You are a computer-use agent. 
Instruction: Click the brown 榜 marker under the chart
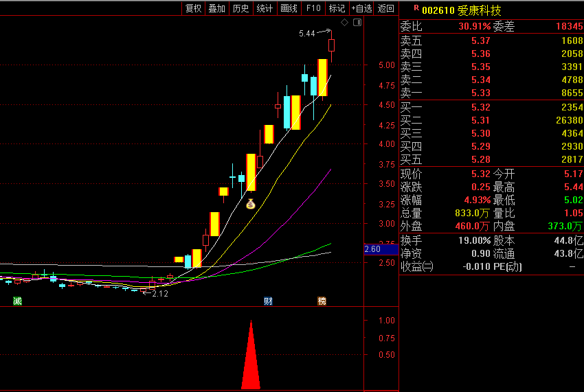[x=322, y=301]
